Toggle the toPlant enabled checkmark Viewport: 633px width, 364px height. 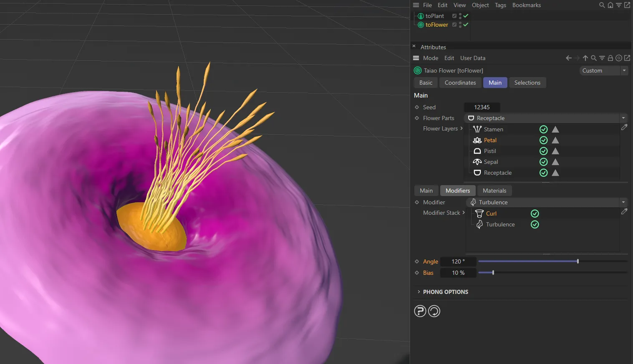click(466, 16)
